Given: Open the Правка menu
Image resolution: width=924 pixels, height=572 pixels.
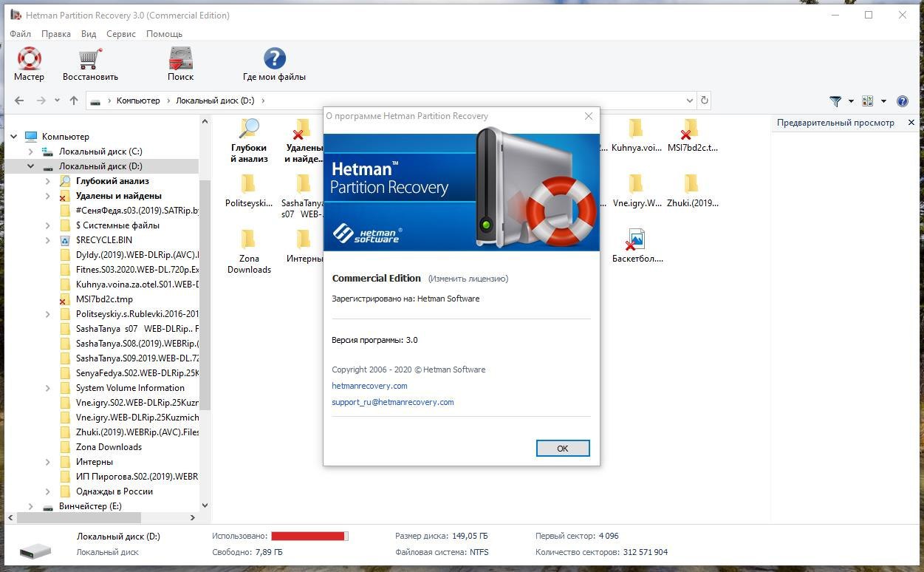Looking at the screenshot, I should [56, 34].
